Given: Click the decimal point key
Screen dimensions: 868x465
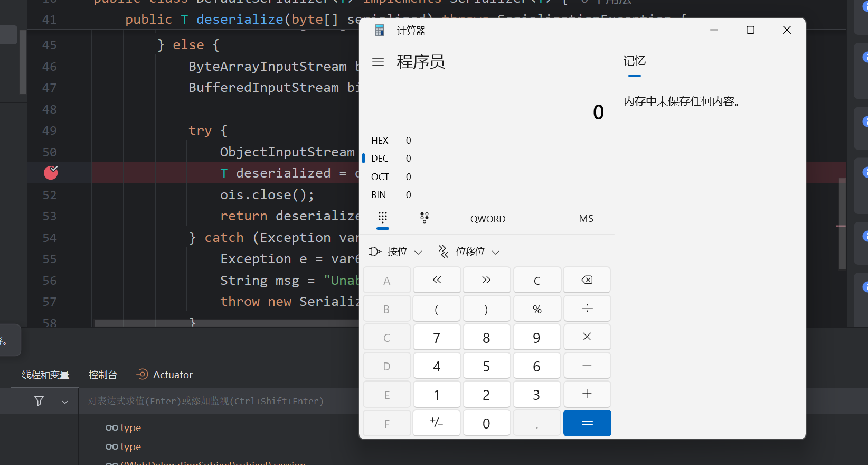Looking at the screenshot, I should point(537,423).
